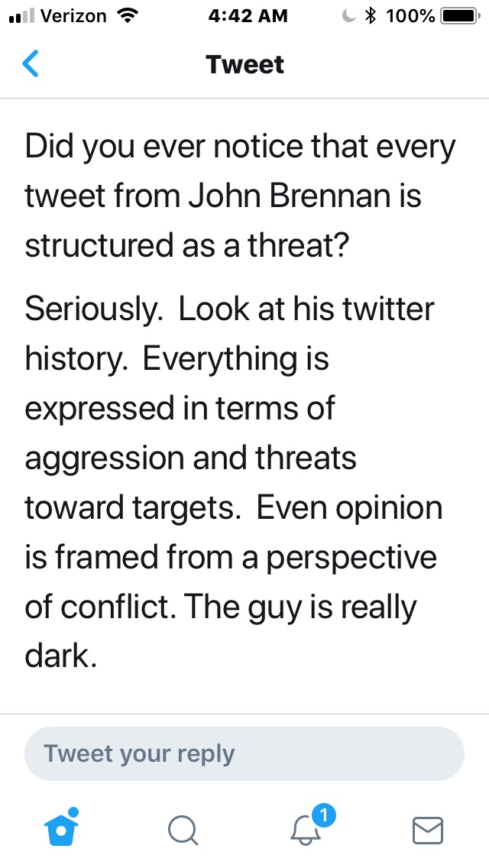489x868 pixels.
Task: Tap the Do Not Disturb moon icon
Action: pyautogui.click(x=349, y=15)
